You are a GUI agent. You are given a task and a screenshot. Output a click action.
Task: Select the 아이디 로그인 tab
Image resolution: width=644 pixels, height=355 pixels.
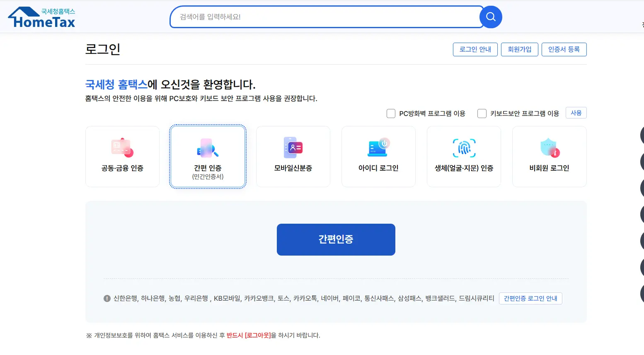pos(378,157)
